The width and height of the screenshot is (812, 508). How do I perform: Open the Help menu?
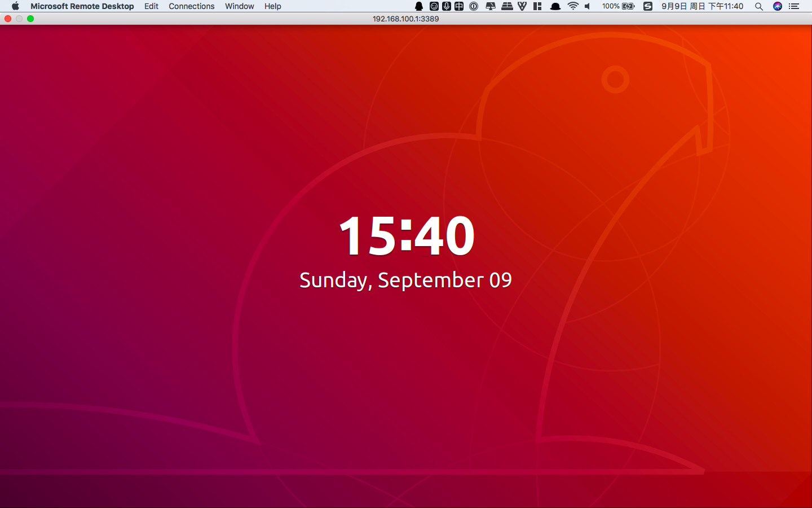click(x=272, y=6)
